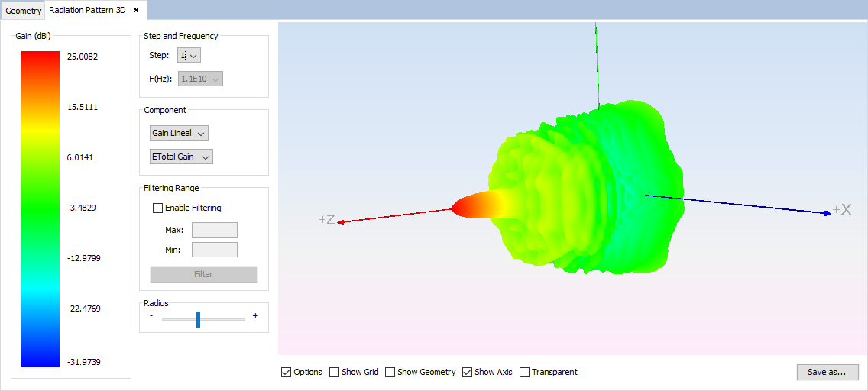Click the Radius slider handle
The height and width of the screenshot is (391, 868).
198,319
